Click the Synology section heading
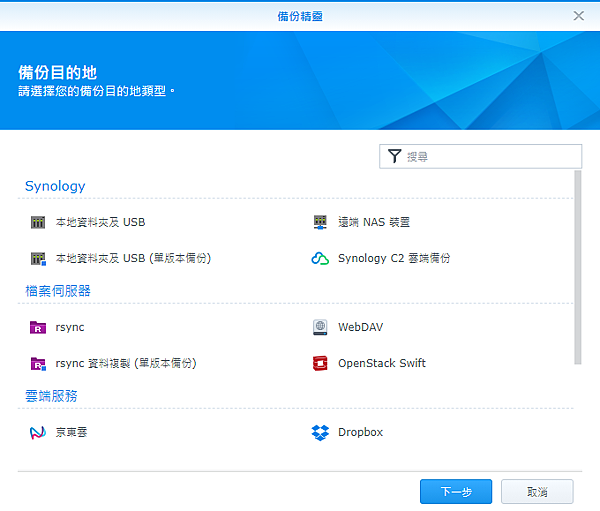600x511 pixels. click(55, 186)
